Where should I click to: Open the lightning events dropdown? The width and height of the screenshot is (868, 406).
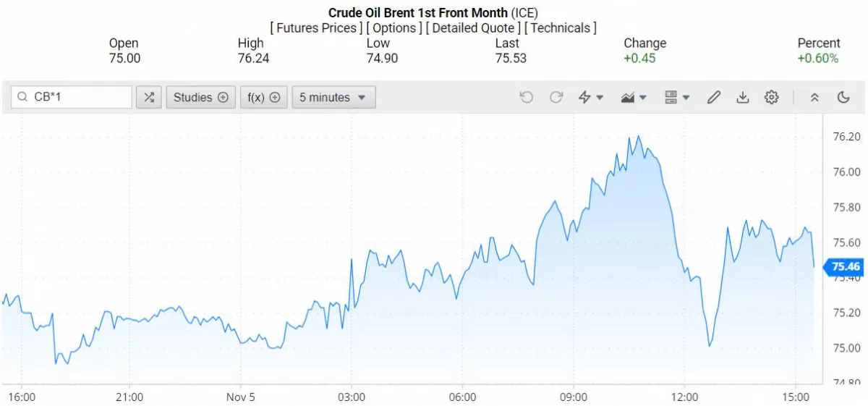[x=591, y=98]
